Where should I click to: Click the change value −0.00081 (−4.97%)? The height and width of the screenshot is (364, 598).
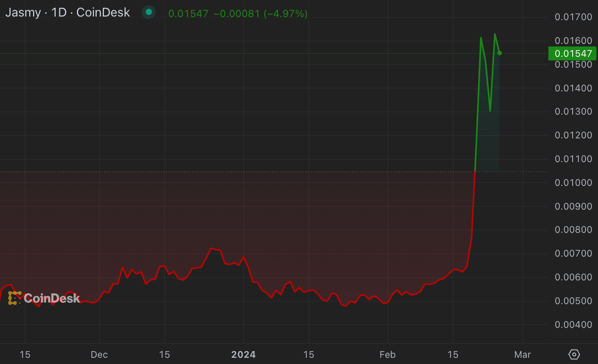260,14
